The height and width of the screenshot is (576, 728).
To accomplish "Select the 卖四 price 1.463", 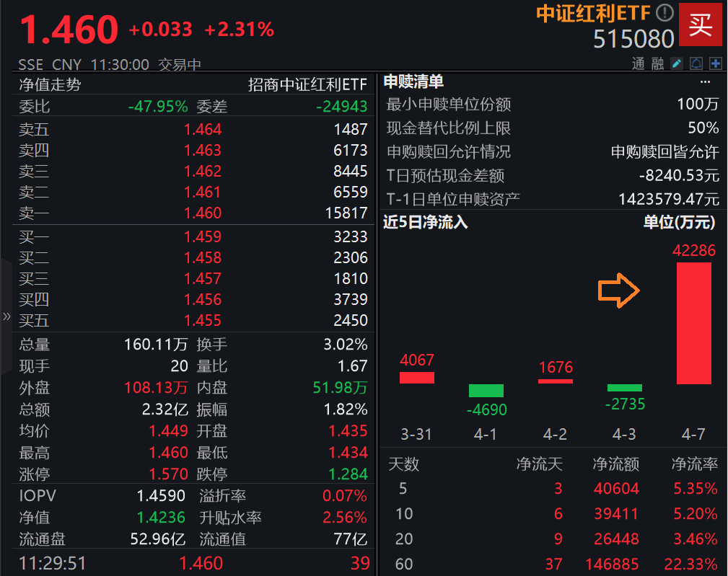I will (203, 150).
